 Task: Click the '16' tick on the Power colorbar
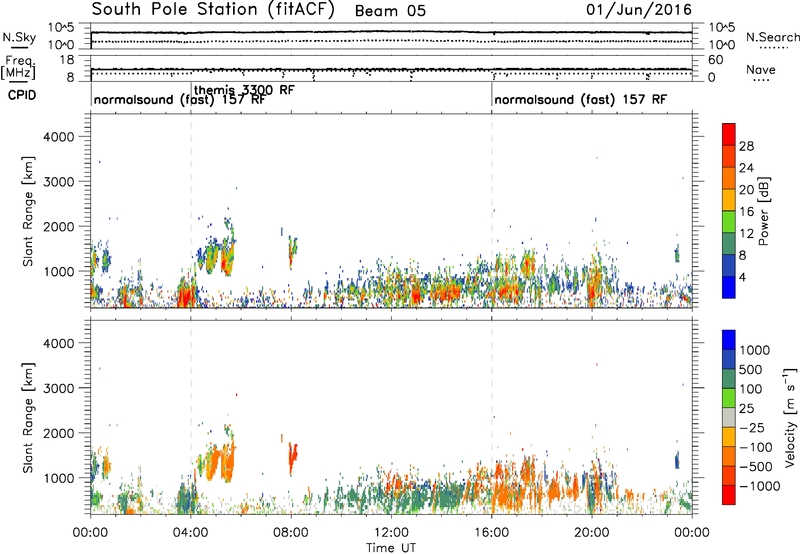(746, 212)
